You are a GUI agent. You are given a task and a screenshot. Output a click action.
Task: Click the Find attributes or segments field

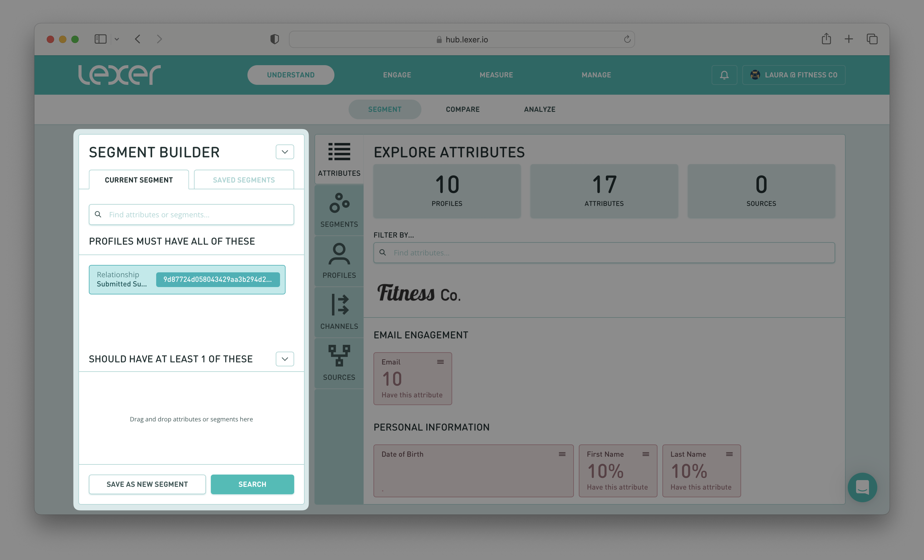[x=191, y=215]
